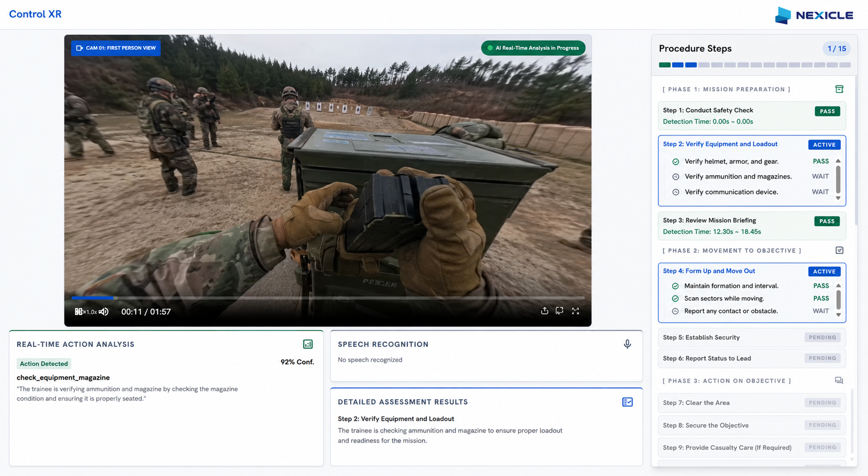This screenshot has width=868, height=476.
Task: Click the Detailed Assessment Results checklist icon
Action: coord(627,402)
